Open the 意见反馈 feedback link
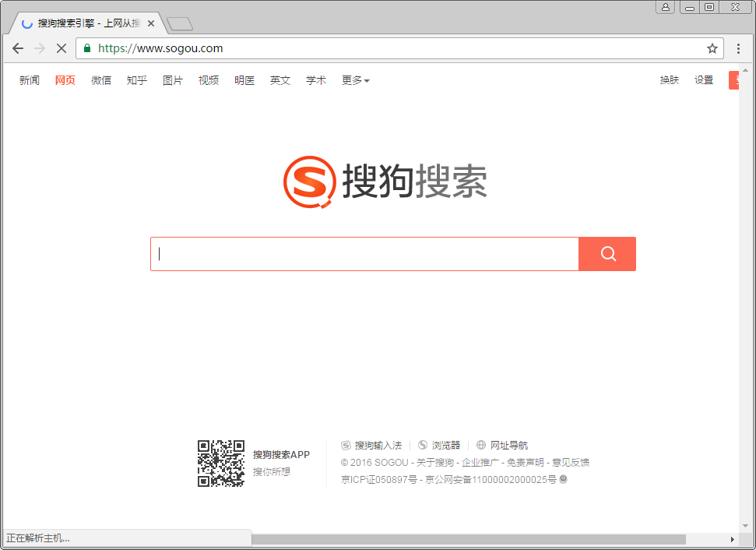Screen dimensions: 756x550 coord(571,463)
